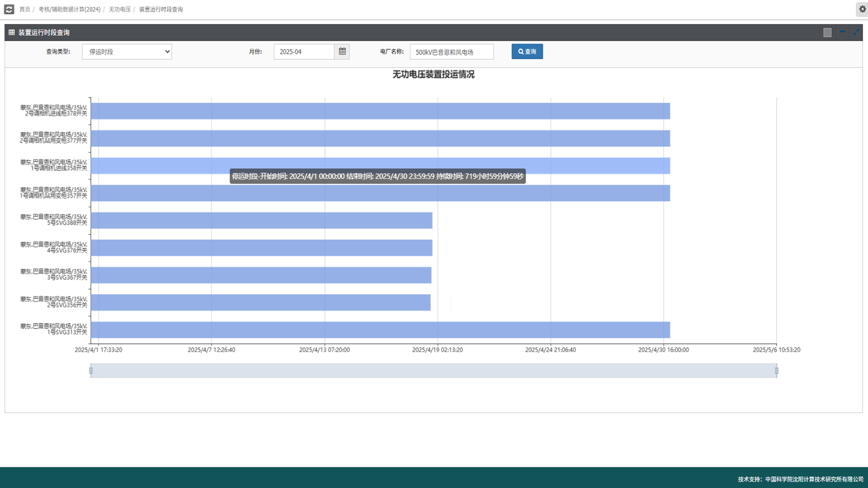868x488 pixels.
Task: Open 考核/辅助数据计算(2024) breadcrumb item
Action: point(70,9)
